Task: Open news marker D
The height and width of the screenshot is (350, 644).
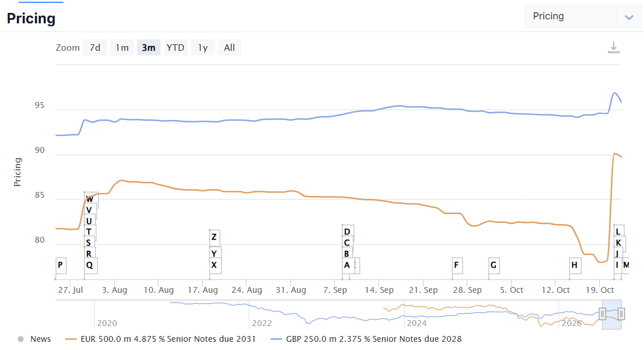Action: (x=347, y=232)
